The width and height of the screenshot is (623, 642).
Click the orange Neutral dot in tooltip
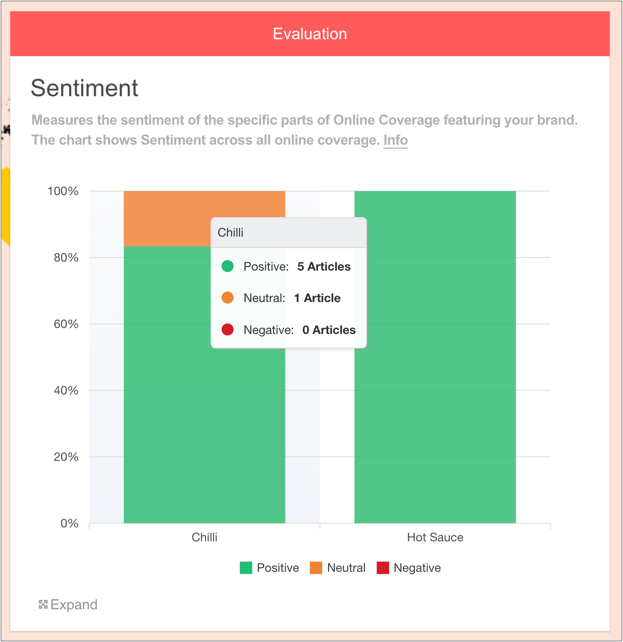point(228,297)
